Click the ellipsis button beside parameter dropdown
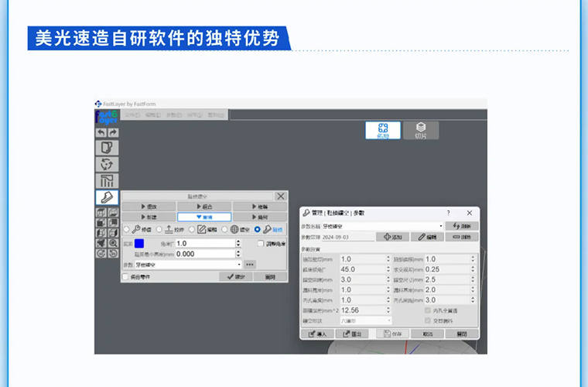 click(250, 264)
